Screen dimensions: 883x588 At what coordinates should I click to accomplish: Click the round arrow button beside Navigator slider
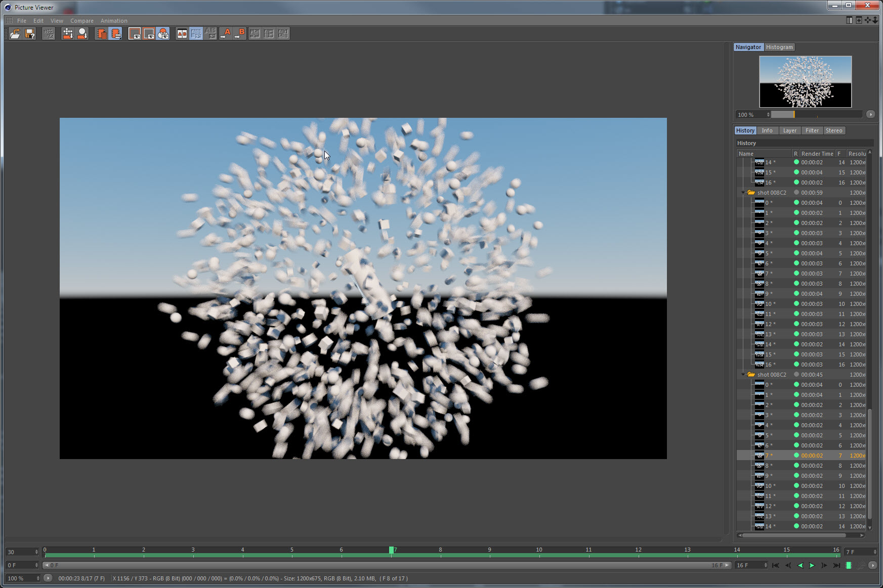870,114
